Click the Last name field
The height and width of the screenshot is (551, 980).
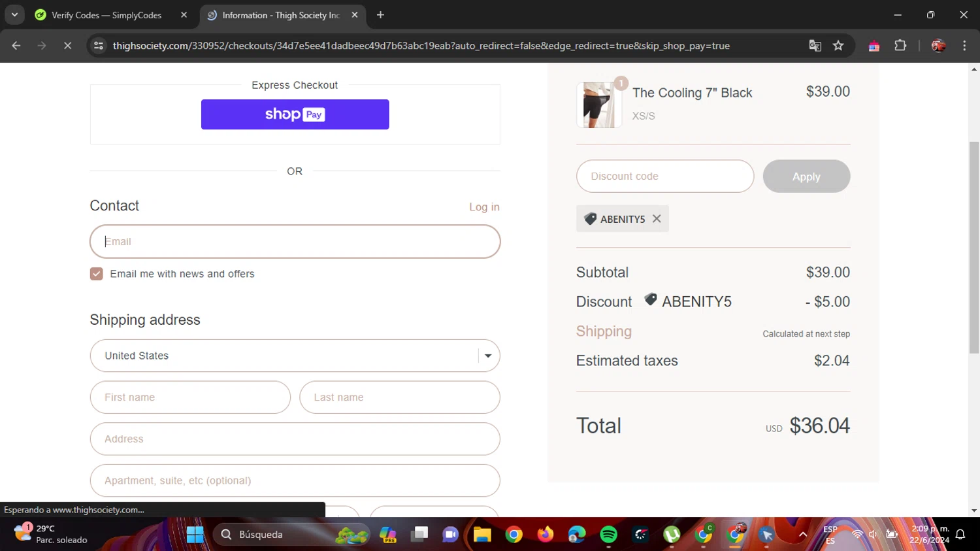400,397
